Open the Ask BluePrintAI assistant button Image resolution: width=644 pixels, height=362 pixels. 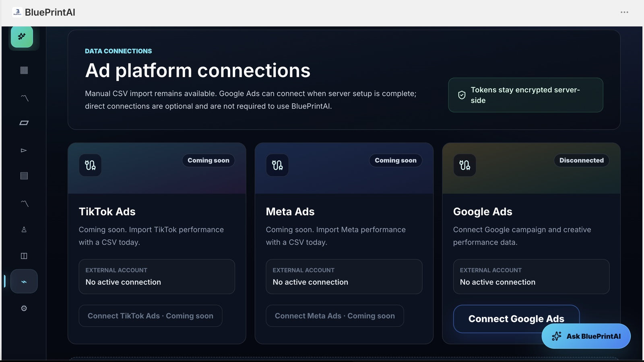pos(586,336)
